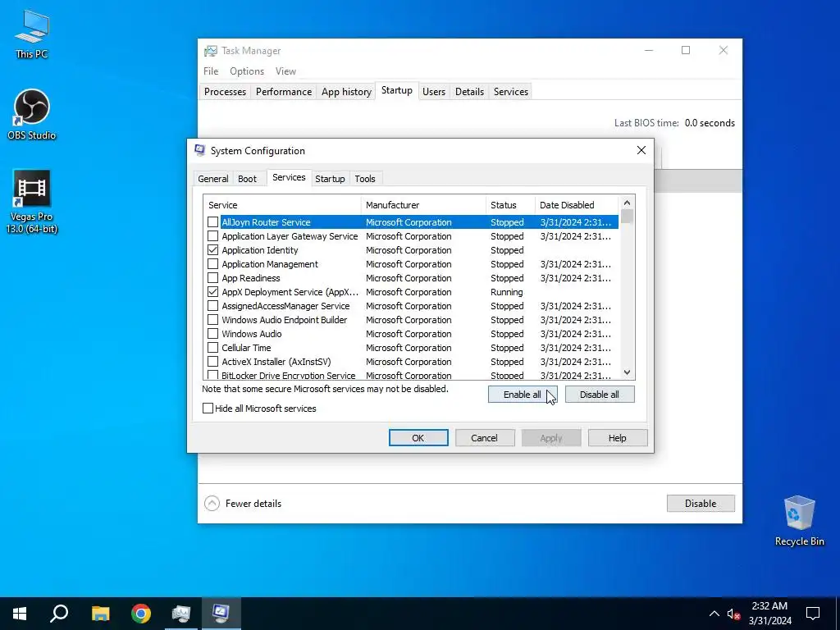Open the notification center icon
This screenshot has height=630, width=840.
[813, 614]
